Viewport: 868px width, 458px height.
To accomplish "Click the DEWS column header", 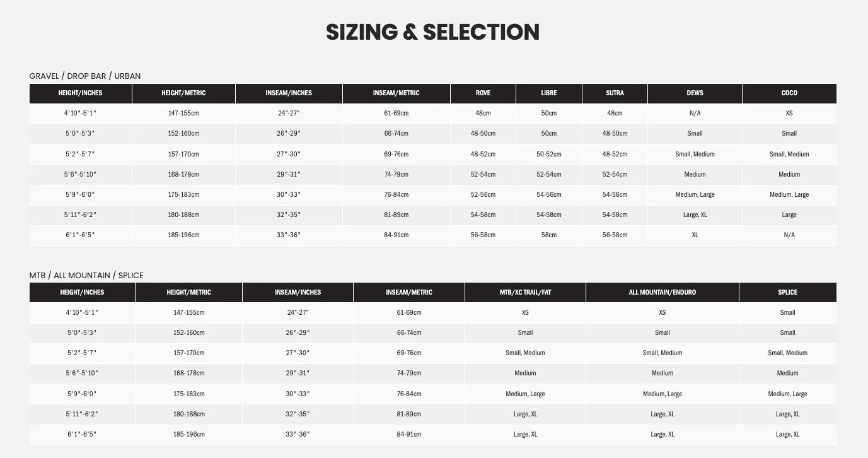I will coord(695,93).
